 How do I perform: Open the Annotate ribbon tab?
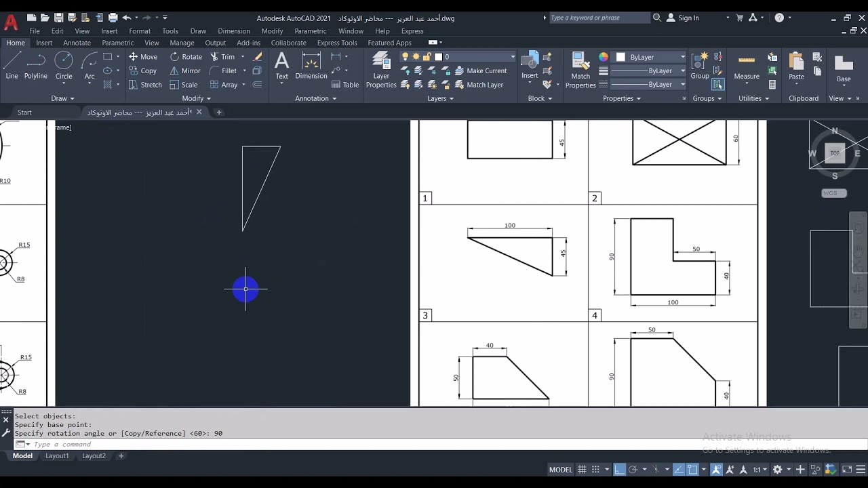click(77, 43)
